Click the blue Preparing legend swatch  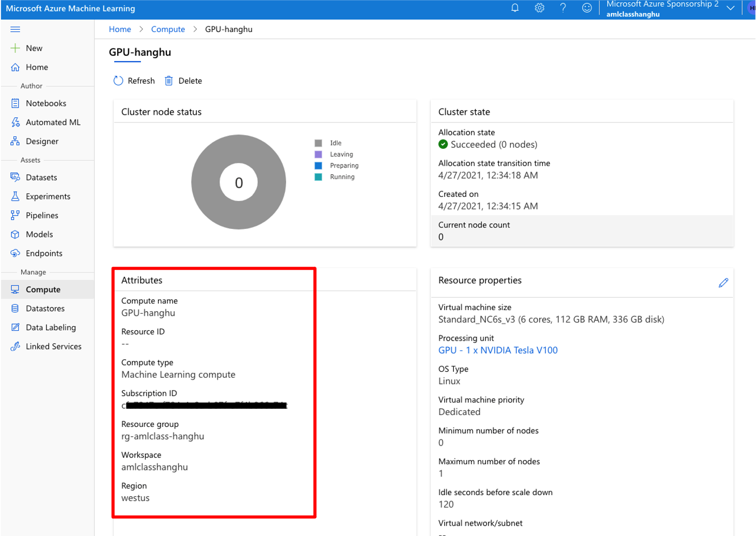tap(319, 166)
